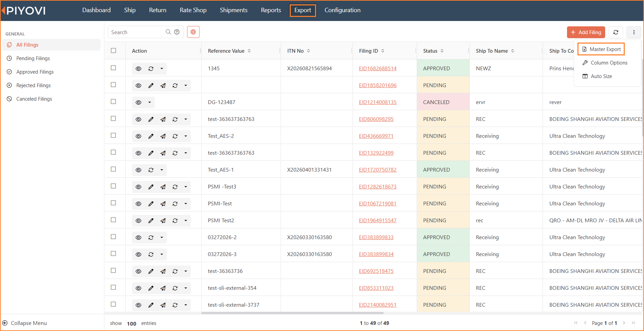View filing 1345 with the eye icon
Image resolution: width=644 pixels, height=331 pixels.
tap(138, 69)
